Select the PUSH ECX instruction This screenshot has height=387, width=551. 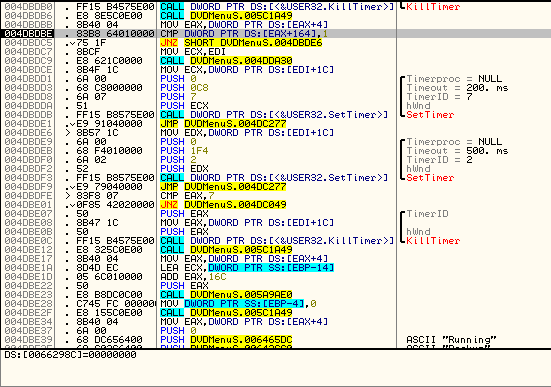[x=184, y=106]
